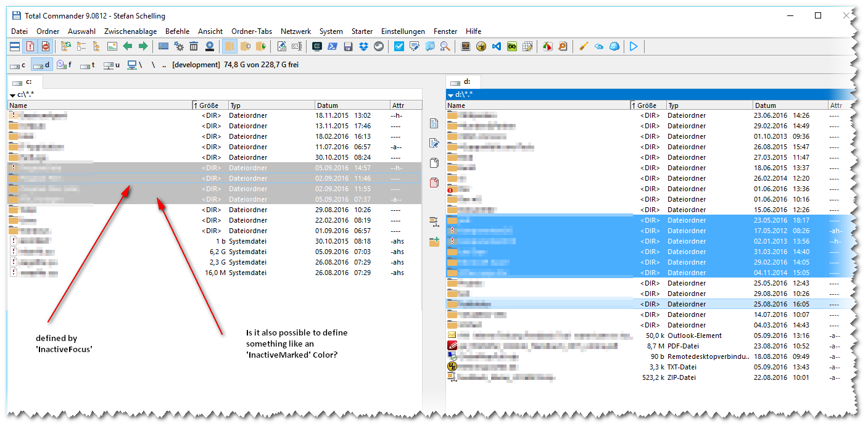Select left row dated 18.11.2015 13:02
The height and width of the screenshot is (428, 868).
pyautogui.click(x=215, y=115)
